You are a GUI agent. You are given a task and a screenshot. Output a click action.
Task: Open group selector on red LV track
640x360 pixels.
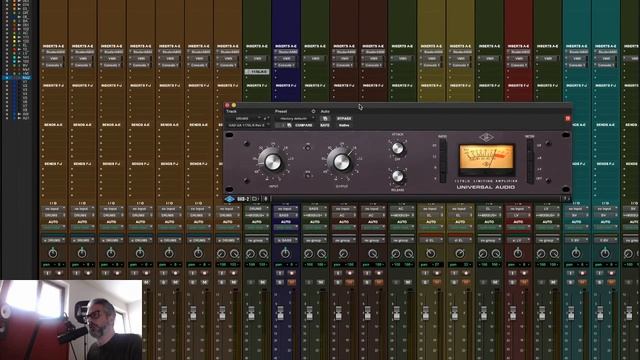[x=518, y=241]
